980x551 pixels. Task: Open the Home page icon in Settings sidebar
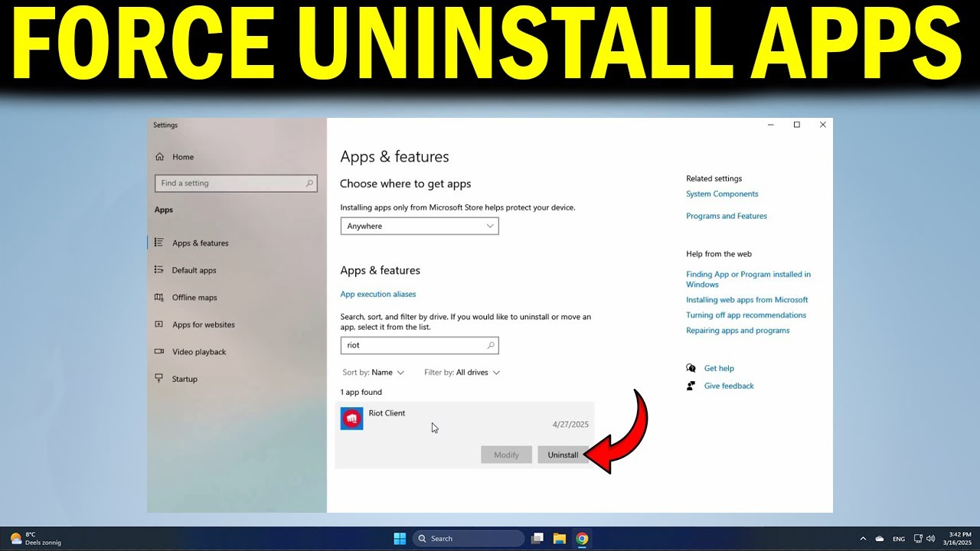pyautogui.click(x=160, y=157)
